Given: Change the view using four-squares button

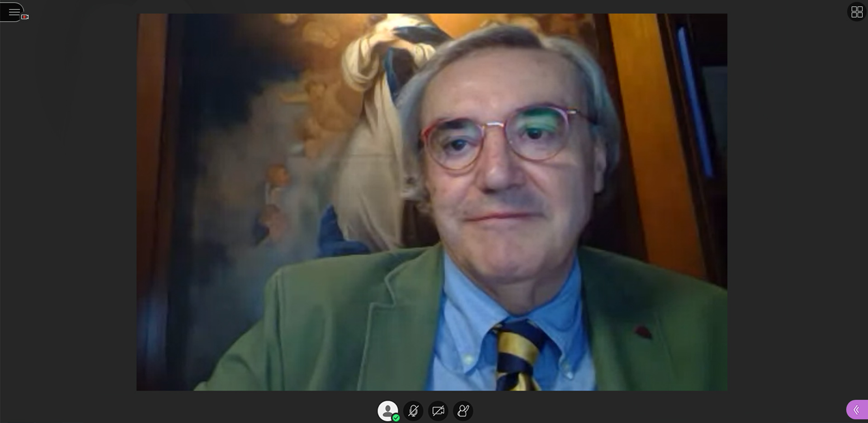Looking at the screenshot, I should [857, 12].
